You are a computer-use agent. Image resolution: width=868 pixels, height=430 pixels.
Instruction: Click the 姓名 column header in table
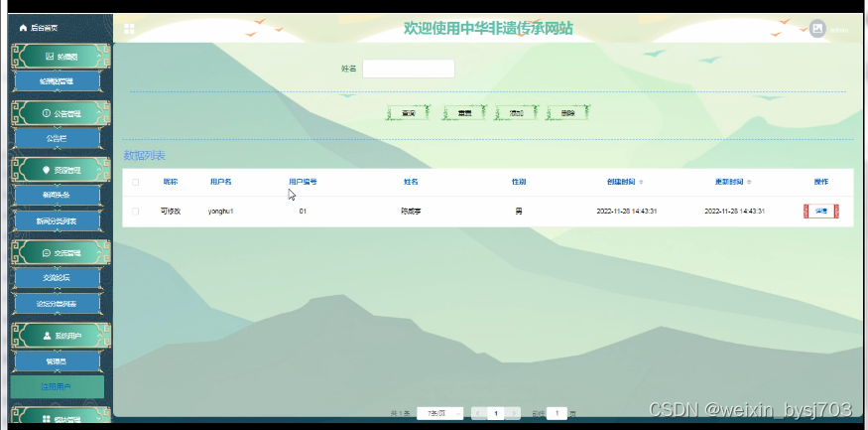[x=411, y=182]
